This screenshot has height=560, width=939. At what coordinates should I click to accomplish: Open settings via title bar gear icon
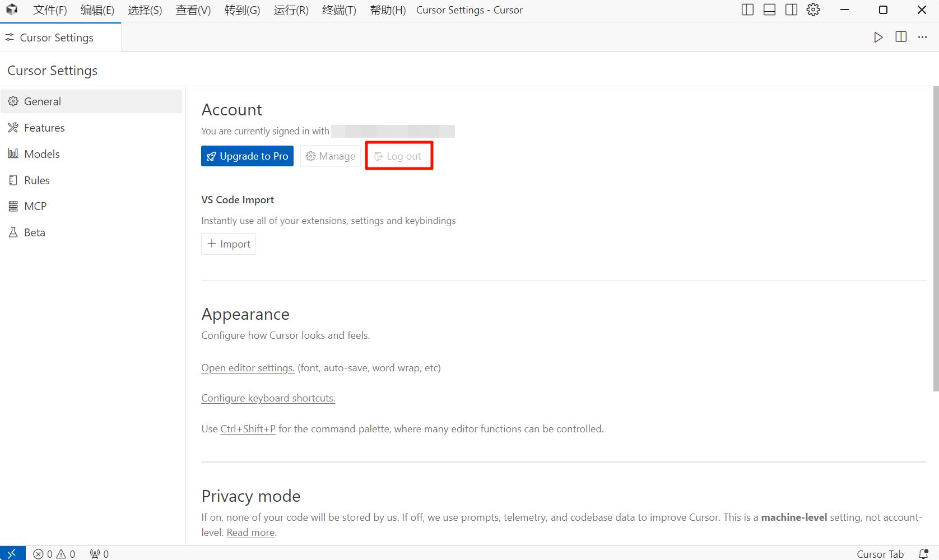(x=814, y=10)
